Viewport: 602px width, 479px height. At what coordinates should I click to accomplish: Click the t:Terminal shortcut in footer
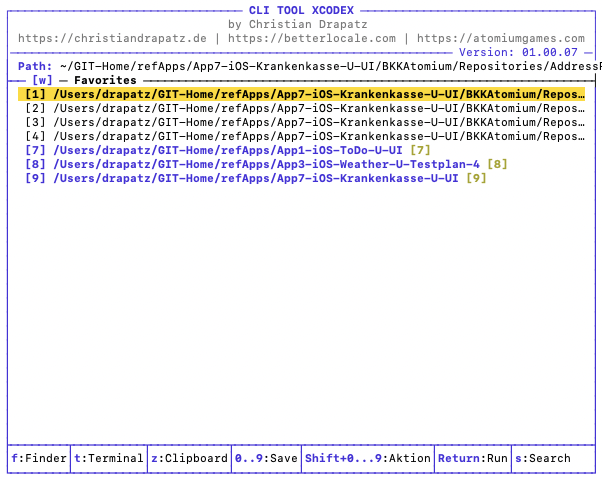click(109, 458)
